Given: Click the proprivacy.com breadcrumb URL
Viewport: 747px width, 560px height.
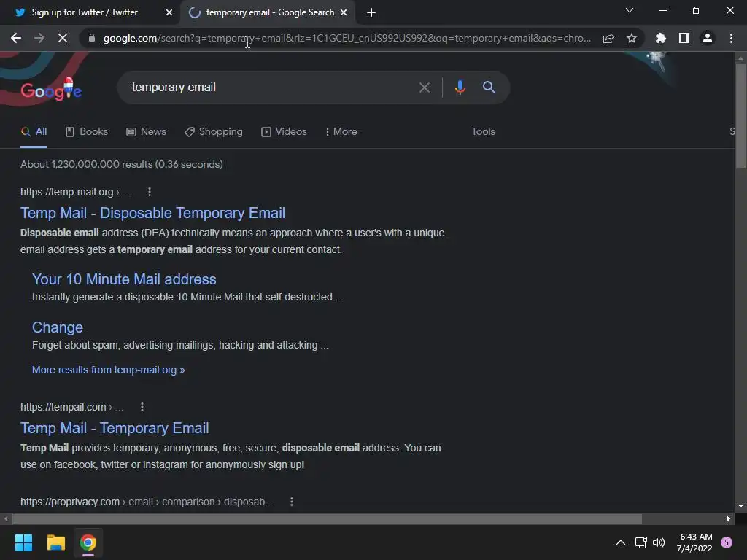Looking at the screenshot, I should click(x=147, y=502).
